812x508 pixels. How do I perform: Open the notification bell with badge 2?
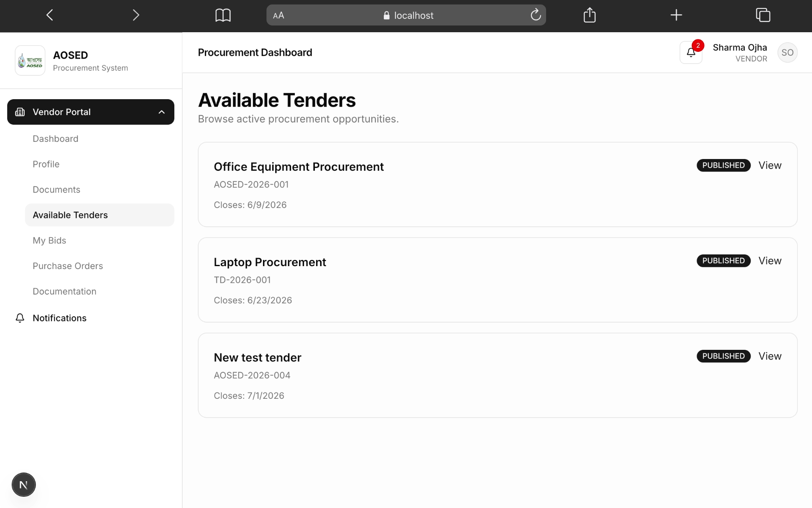pyautogui.click(x=691, y=53)
